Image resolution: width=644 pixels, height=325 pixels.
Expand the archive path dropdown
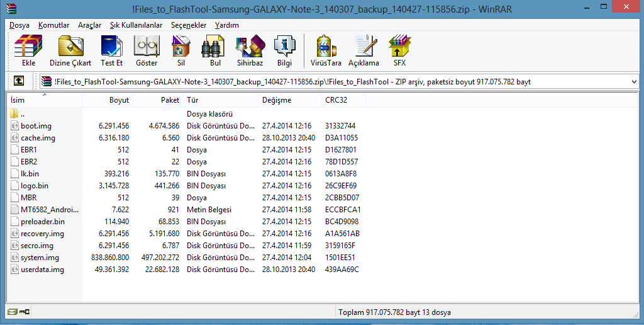tap(633, 82)
